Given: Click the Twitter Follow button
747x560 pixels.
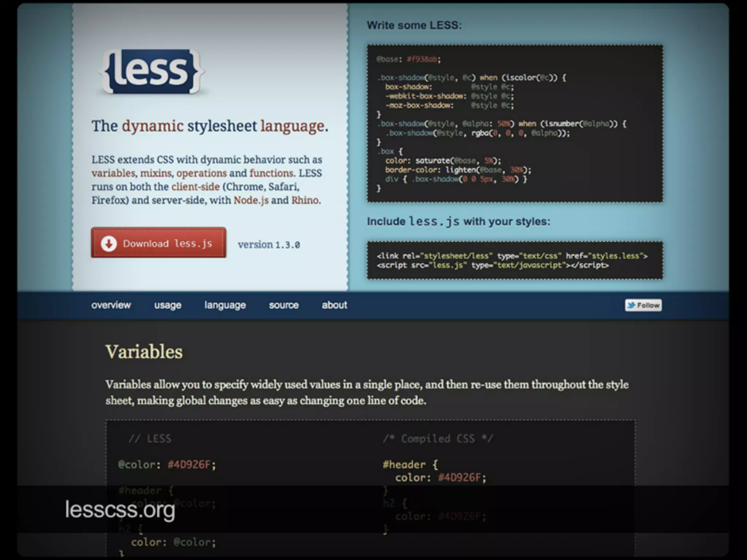Looking at the screenshot, I should (643, 305).
